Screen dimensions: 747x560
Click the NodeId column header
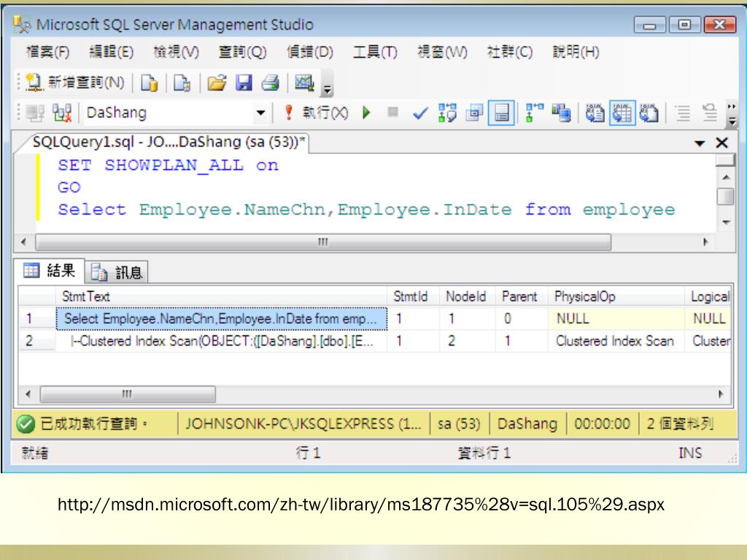click(468, 297)
